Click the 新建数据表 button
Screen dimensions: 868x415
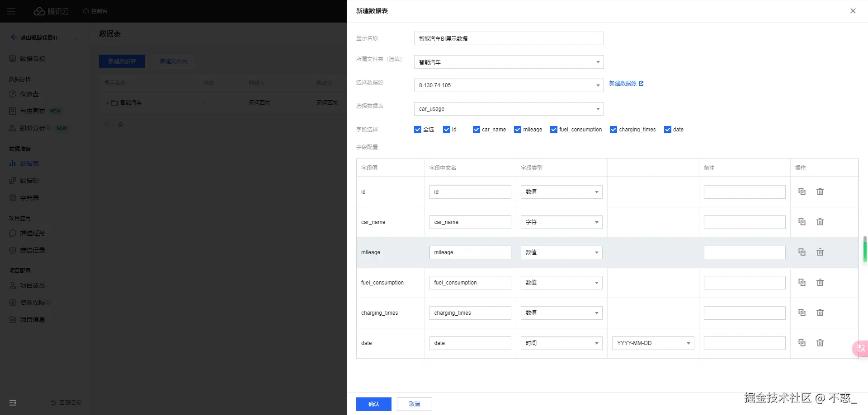[122, 61]
